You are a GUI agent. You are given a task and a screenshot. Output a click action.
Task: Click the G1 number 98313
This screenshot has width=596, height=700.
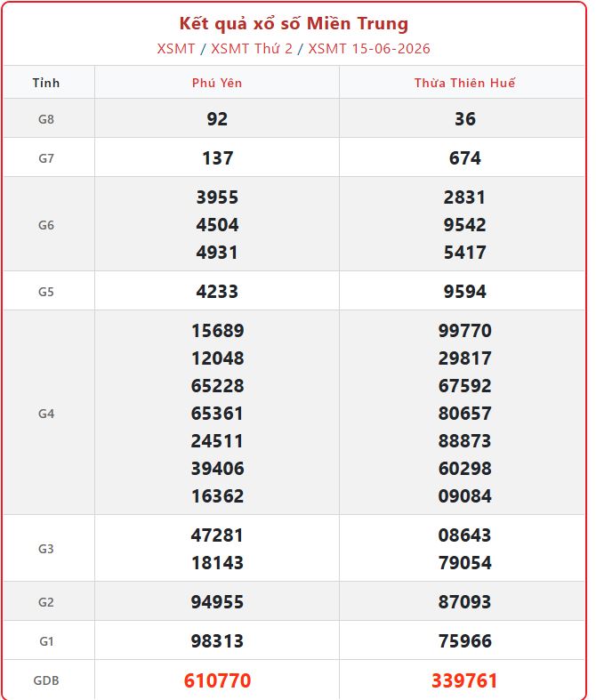click(x=217, y=641)
